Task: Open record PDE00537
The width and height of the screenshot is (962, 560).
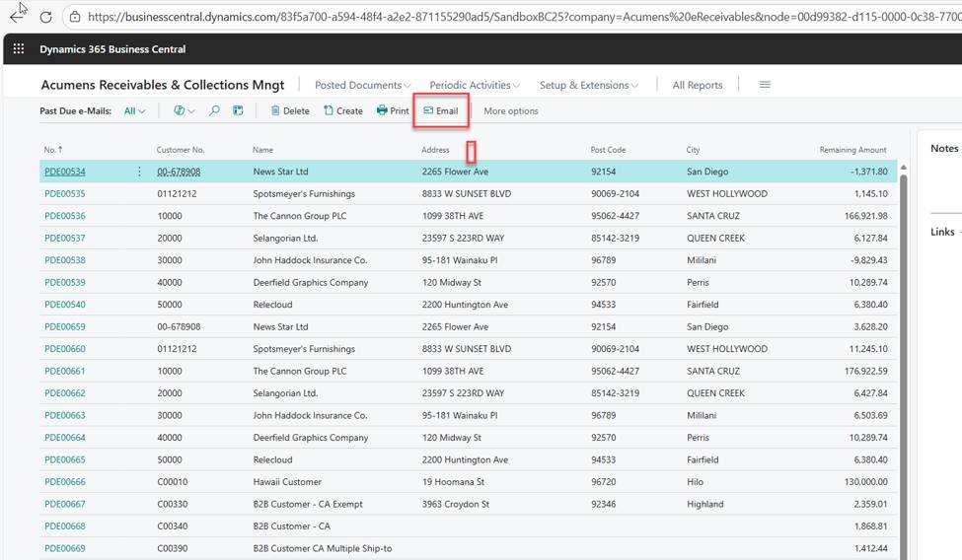Action: point(64,238)
